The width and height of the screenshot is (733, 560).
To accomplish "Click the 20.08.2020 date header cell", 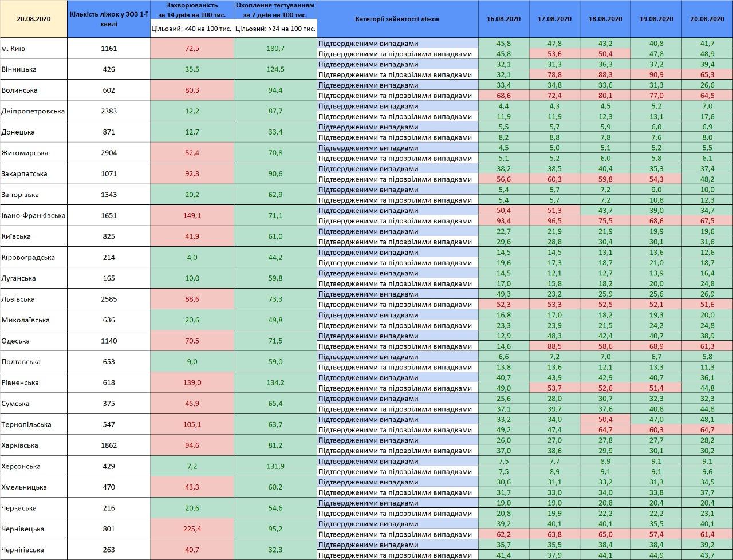I will 33,19.
